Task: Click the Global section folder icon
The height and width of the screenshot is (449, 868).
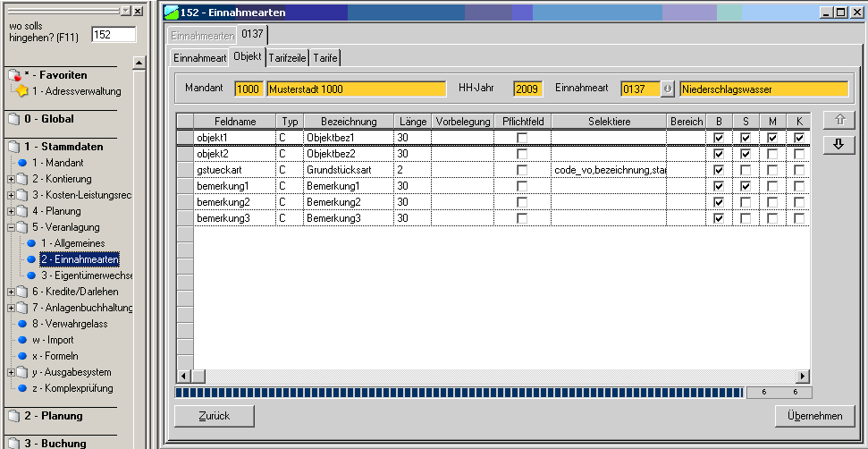Action: click(13, 119)
